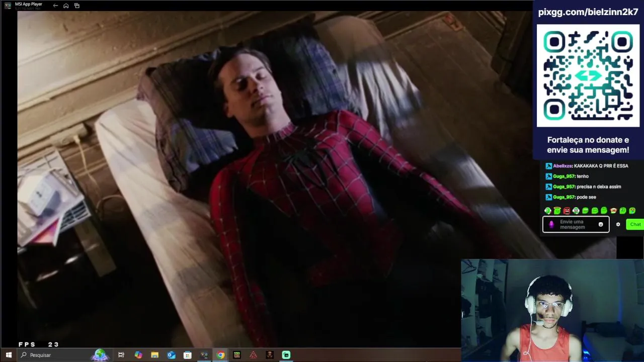Click the FPS counter text
This screenshot has height=362, width=644.
(x=39, y=344)
